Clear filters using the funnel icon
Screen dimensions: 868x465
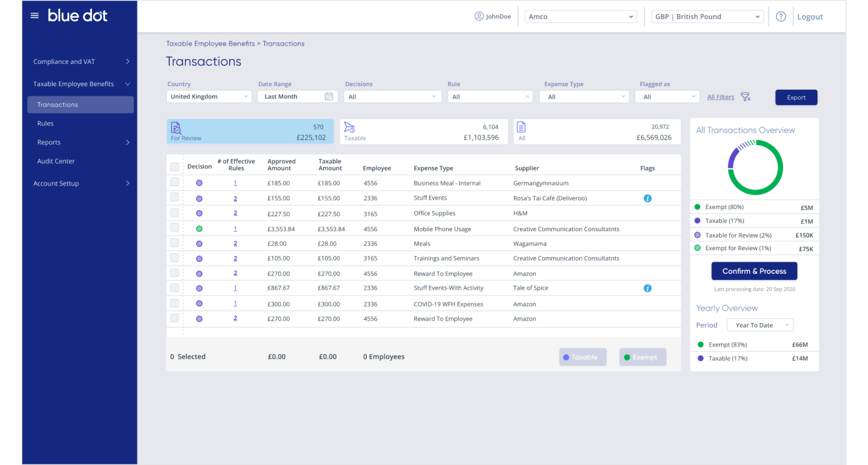click(746, 97)
